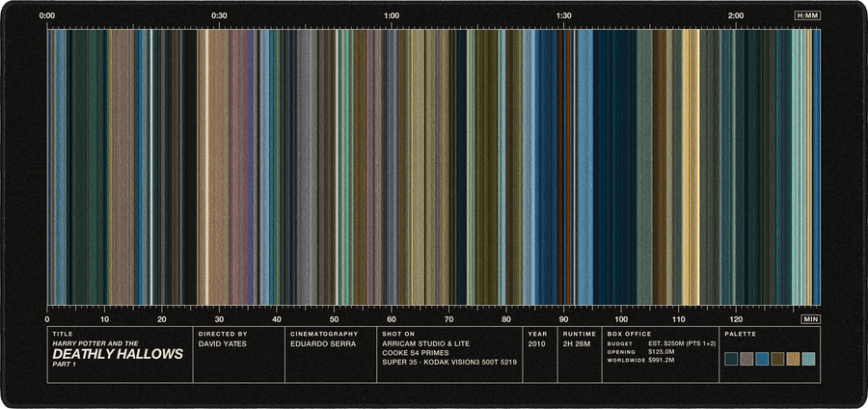Click the 50 minute bottom axis label
The height and width of the screenshot is (409, 868).
(334, 319)
